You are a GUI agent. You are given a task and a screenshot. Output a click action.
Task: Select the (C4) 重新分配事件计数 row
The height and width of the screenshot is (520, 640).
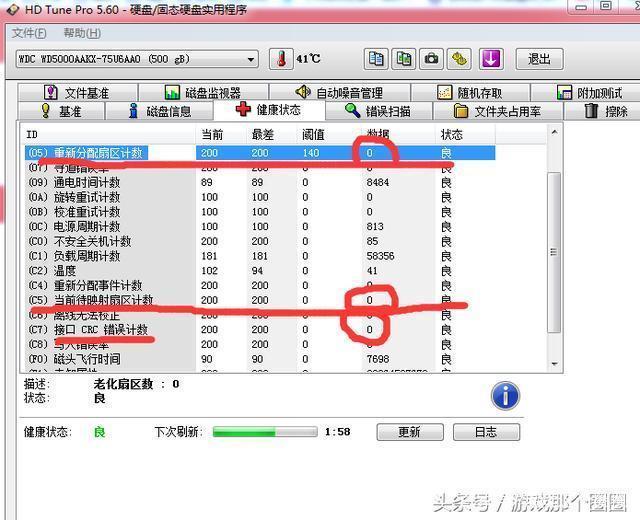coord(260,285)
